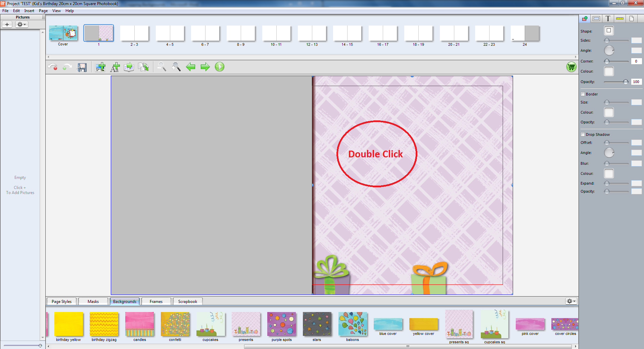Open the Shape picker button
Viewport: 644px width, 349px height.
click(609, 31)
